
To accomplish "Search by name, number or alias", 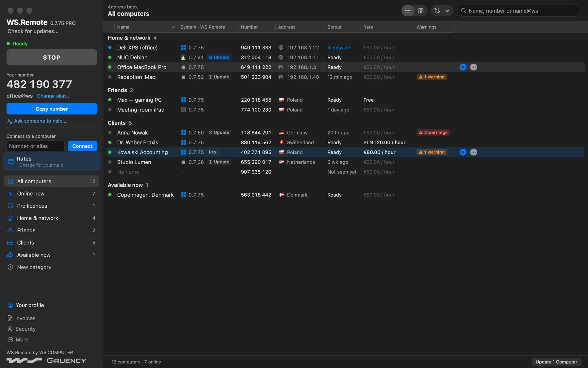I will [x=518, y=11].
